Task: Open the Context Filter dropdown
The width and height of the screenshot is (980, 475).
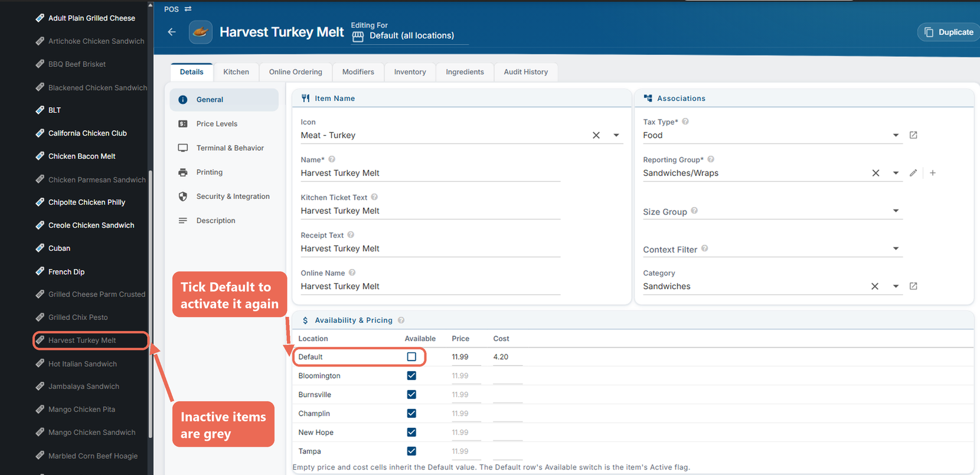Action: coord(896,248)
